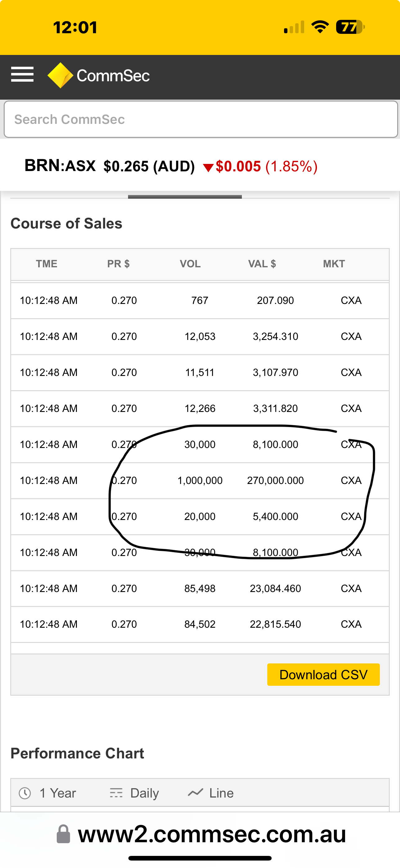
Task: Sort by the VOL column header
Action: 190,264
